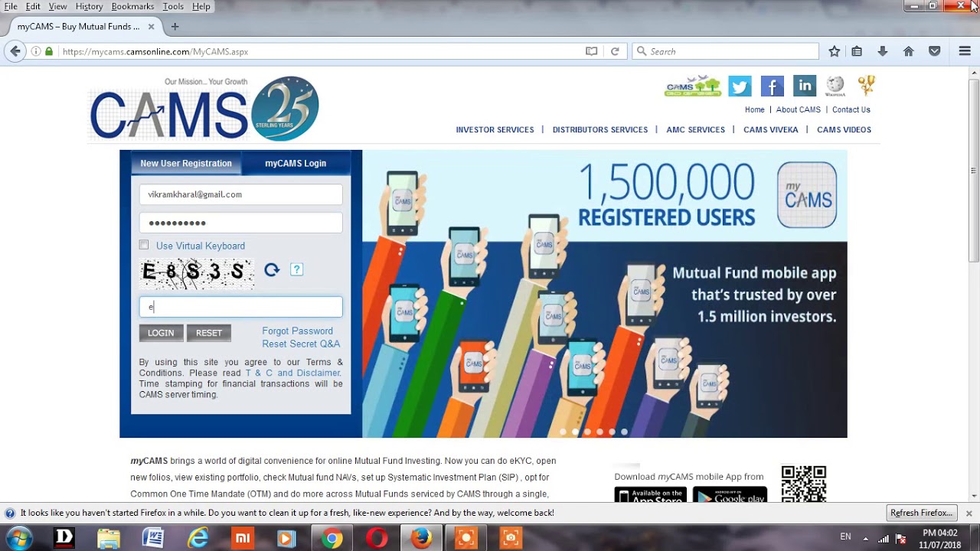
Task: Open CAMS Videos menu
Action: 844,129
